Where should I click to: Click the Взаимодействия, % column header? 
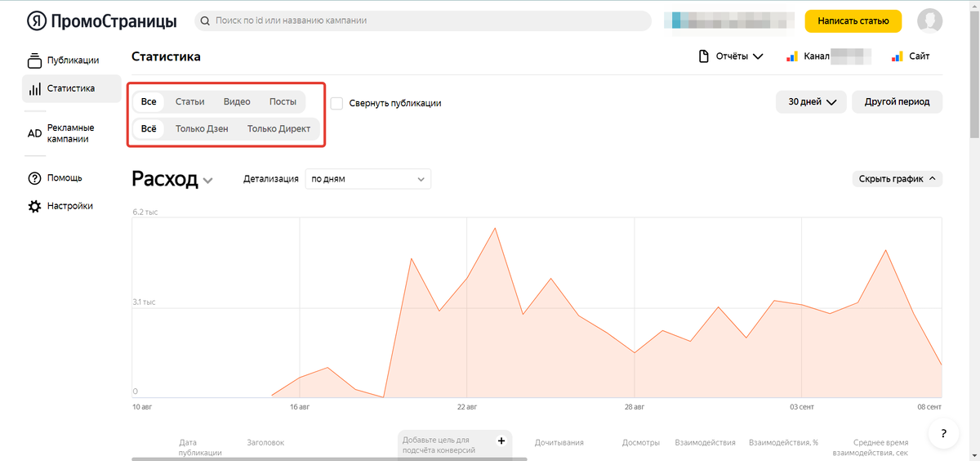click(x=784, y=442)
